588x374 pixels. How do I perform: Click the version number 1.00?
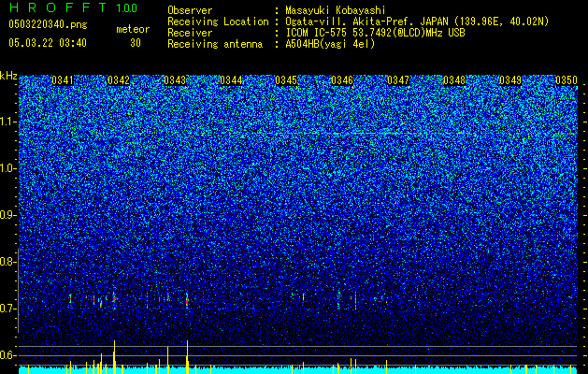(x=126, y=7)
